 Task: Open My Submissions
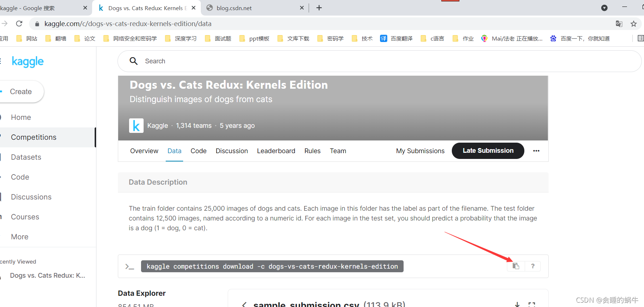(420, 151)
